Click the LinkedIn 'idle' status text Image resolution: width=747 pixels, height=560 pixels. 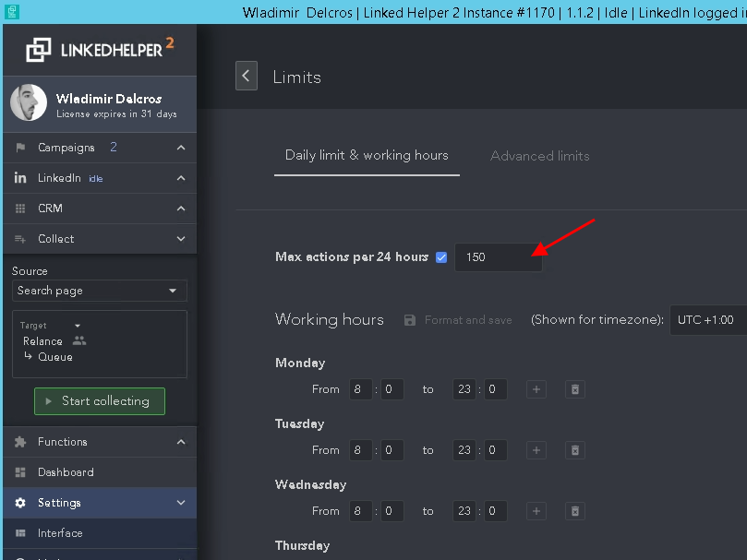[96, 179]
